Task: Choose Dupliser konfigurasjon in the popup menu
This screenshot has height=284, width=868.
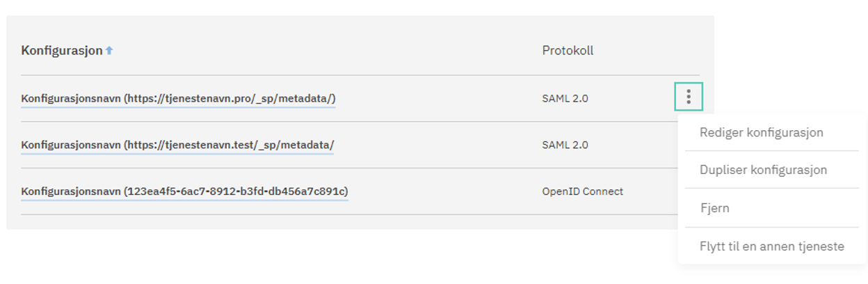Action: pos(763,170)
